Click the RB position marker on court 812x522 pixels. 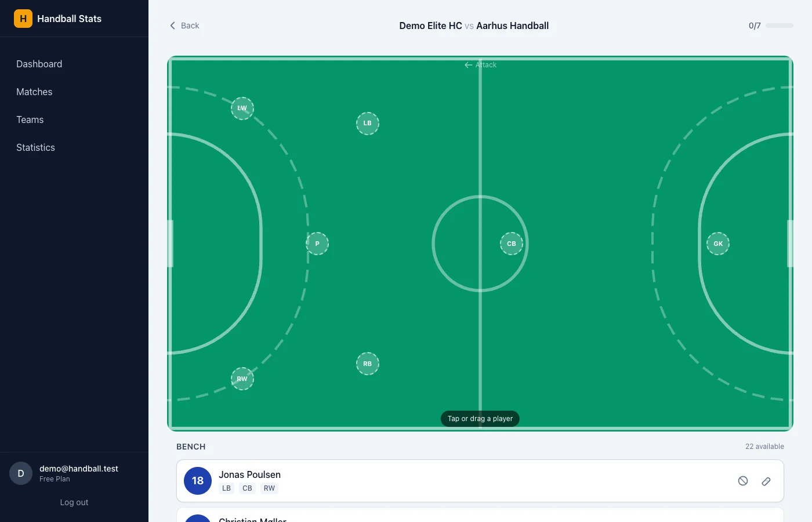[367, 364]
